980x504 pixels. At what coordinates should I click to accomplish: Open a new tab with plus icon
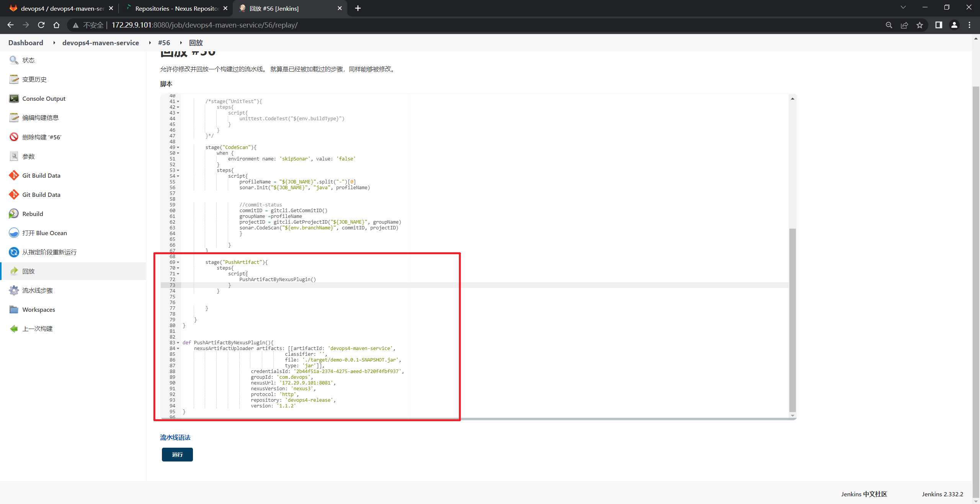(x=358, y=8)
